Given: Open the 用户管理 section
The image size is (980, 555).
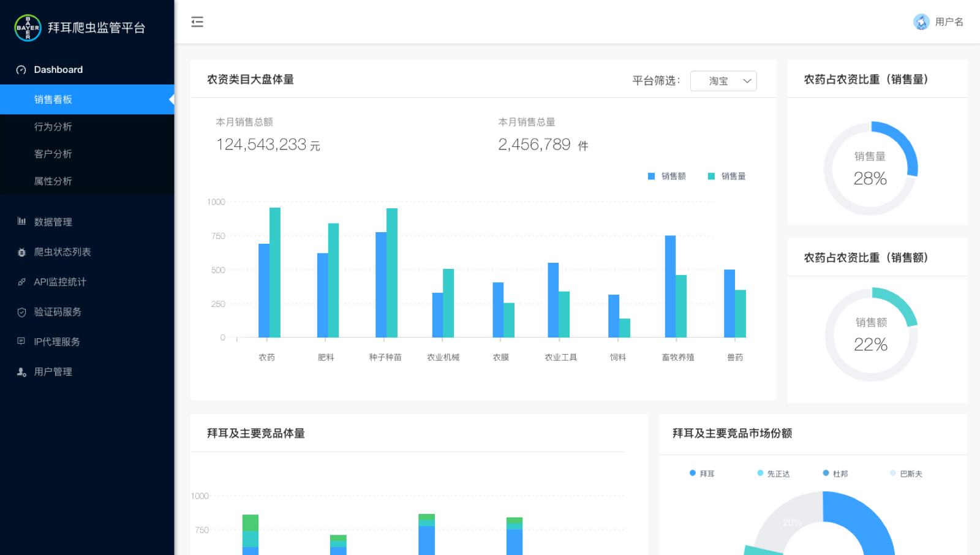Looking at the screenshot, I should point(55,371).
